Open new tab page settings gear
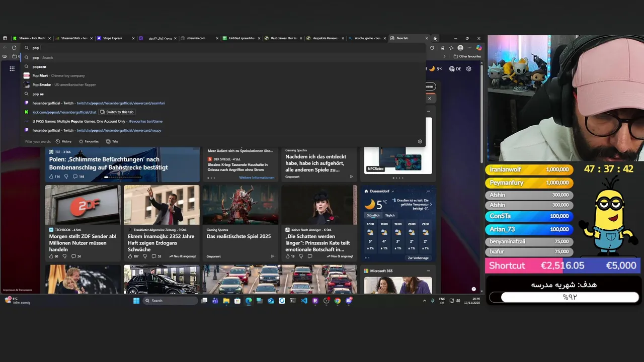The image size is (644, 362). click(469, 69)
